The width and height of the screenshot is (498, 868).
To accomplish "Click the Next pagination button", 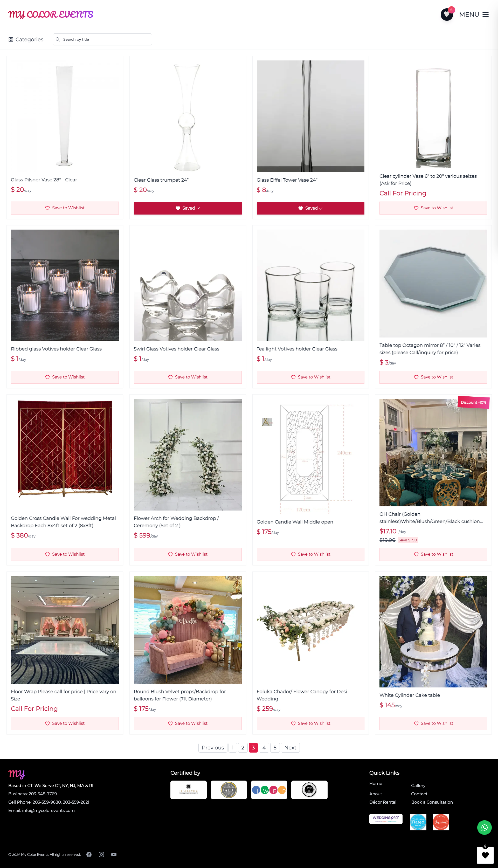I will [x=290, y=747].
